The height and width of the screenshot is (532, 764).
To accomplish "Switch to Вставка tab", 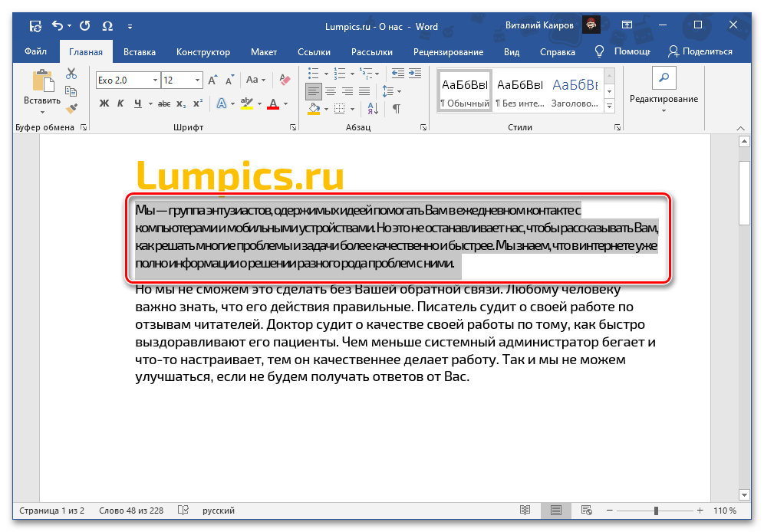I will [x=140, y=51].
